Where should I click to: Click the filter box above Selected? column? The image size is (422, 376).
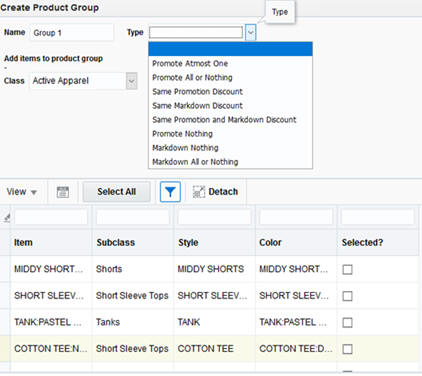click(x=378, y=217)
